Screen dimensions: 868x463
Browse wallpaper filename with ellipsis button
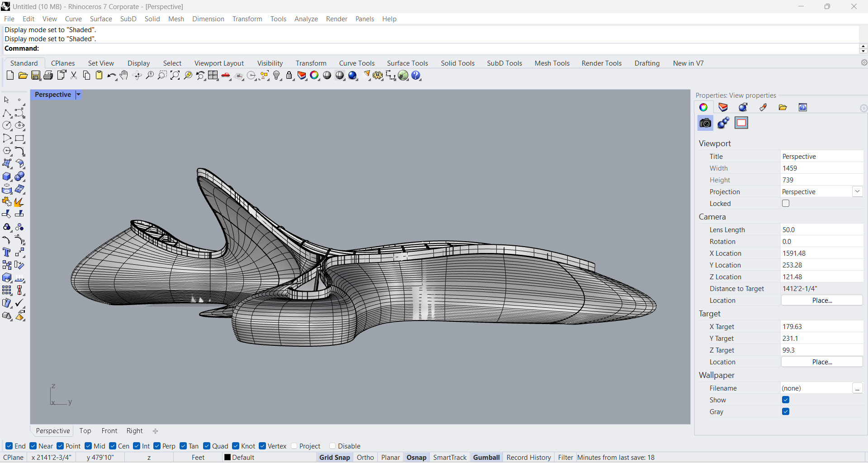pos(858,388)
